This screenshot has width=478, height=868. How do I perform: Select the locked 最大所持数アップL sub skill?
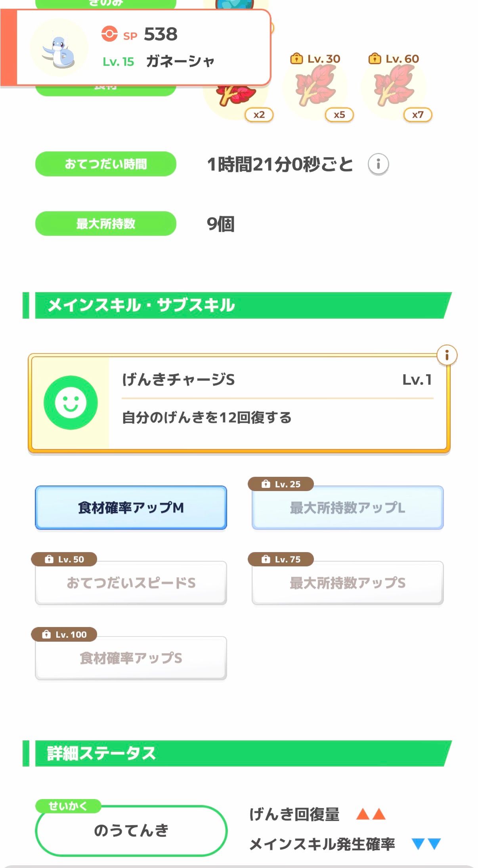tap(347, 508)
